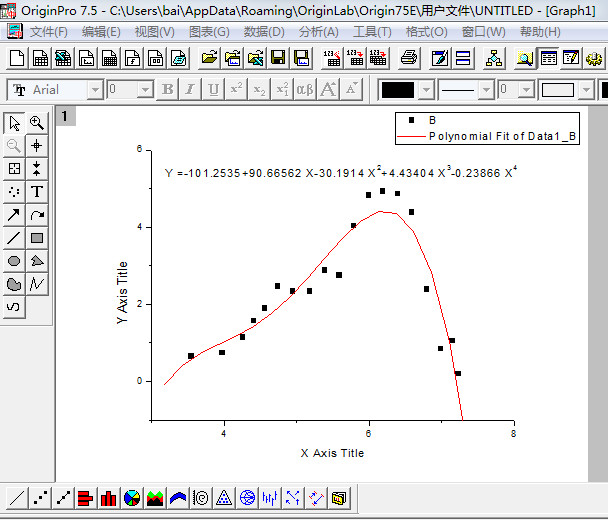Select the Rectangle tool

tap(37, 238)
